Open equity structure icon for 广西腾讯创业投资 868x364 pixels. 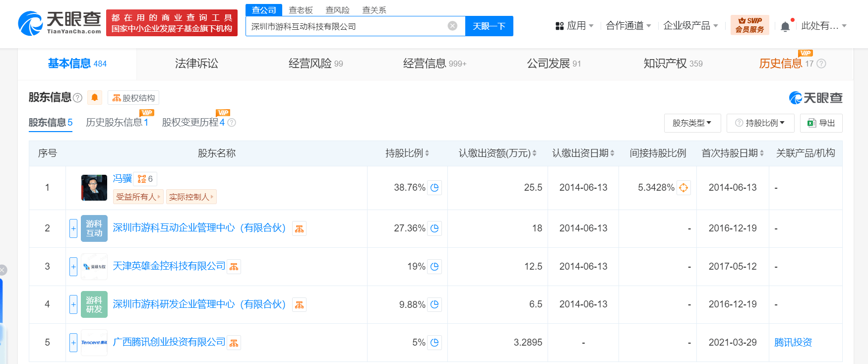tap(234, 343)
